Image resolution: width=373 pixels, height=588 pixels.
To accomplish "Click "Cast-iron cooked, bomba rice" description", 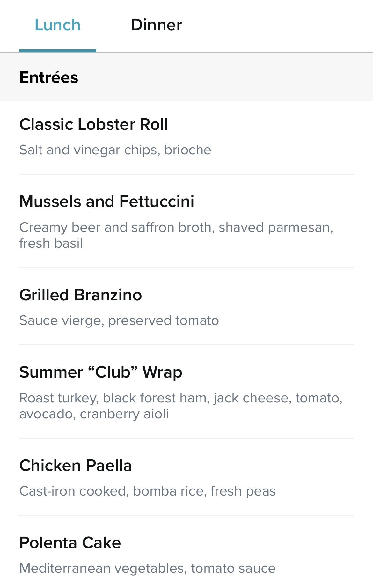I will click(148, 491).
